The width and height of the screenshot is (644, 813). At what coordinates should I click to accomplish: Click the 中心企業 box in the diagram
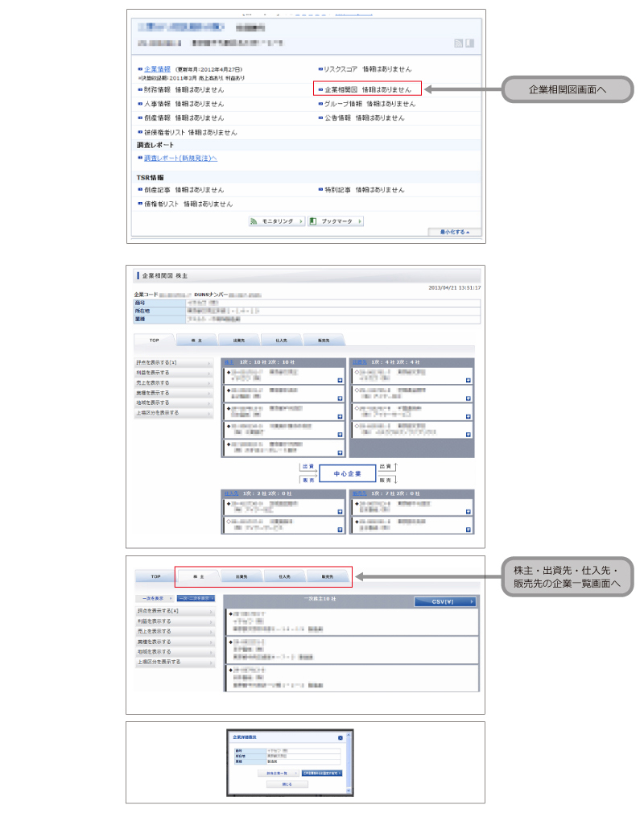click(347, 473)
